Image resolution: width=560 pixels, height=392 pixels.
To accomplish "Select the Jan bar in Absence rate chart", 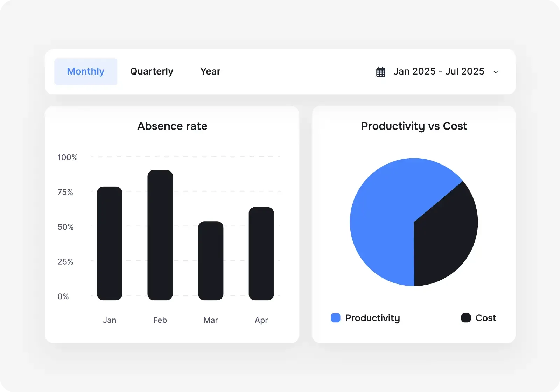I will (110, 243).
